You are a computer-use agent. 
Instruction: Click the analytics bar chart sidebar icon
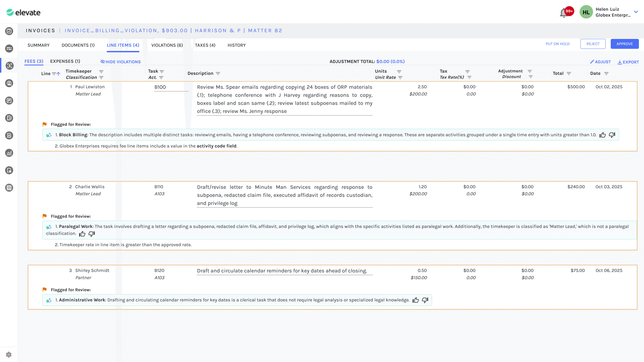coord(9,153)
